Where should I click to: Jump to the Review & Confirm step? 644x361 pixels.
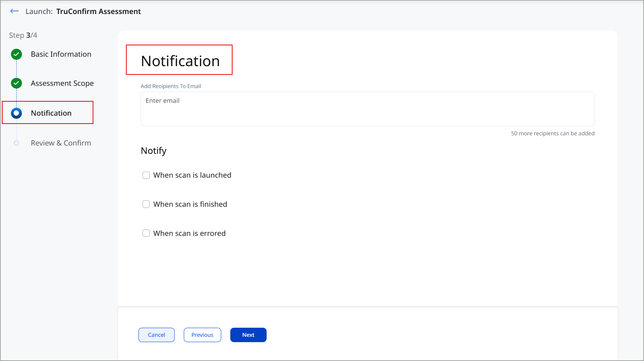[x=61, y=143]
